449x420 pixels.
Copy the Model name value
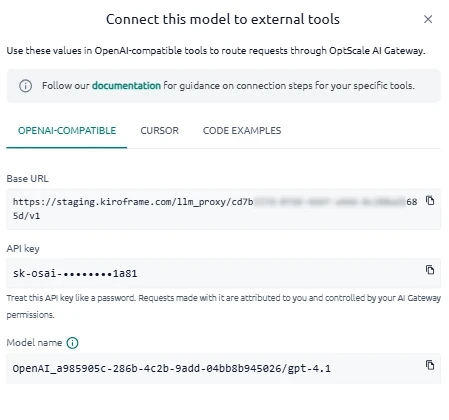430,365
